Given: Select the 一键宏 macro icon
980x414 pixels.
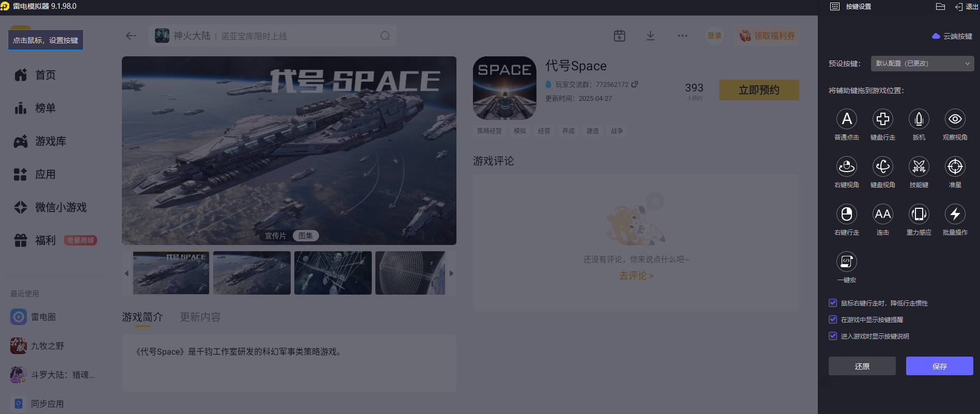Looking at the screenshot, I should click(x=846, y=262).
